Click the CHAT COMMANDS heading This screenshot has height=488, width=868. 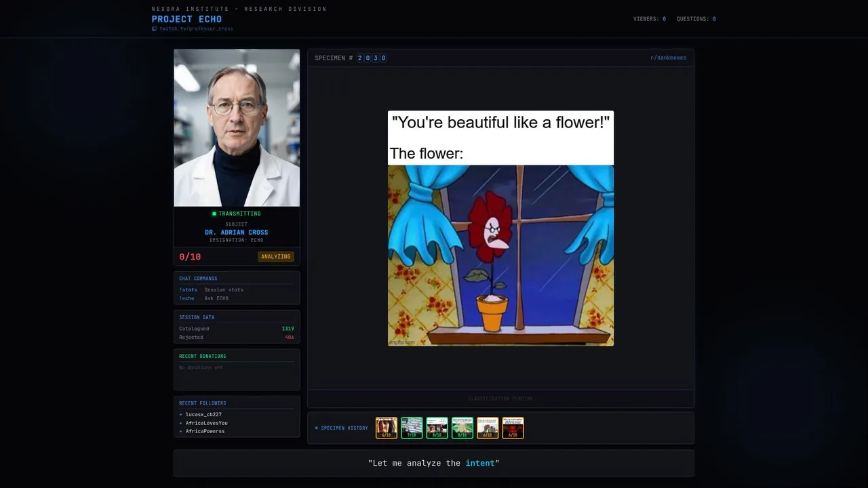coord(198,279)
